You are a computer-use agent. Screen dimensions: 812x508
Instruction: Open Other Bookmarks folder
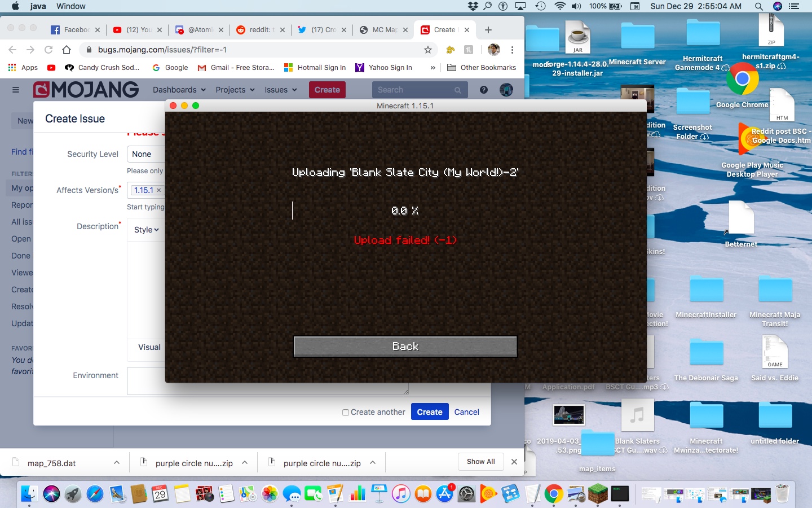482,68
